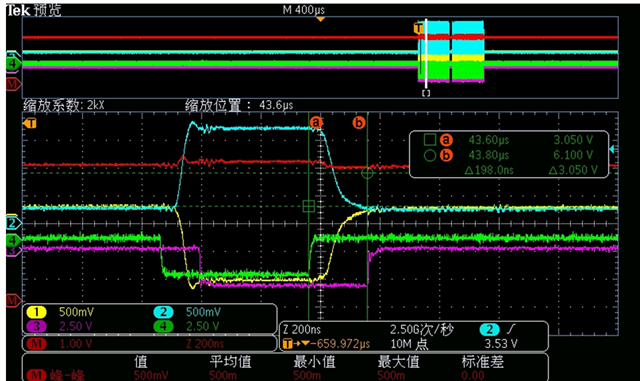Click the orange T marker in the overview waveform
The width and height of the screenshot is (640, 381).
(418, 29)
